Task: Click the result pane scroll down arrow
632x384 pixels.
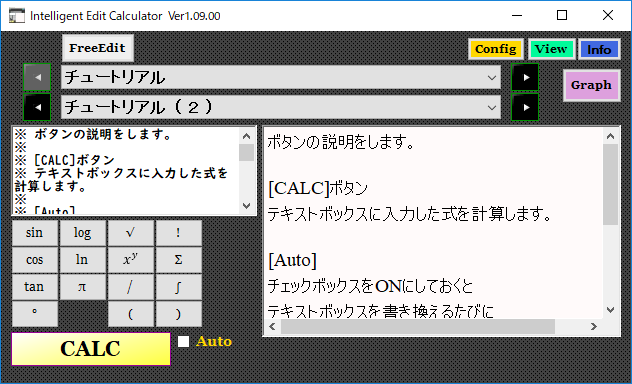Action: [610, 310]
